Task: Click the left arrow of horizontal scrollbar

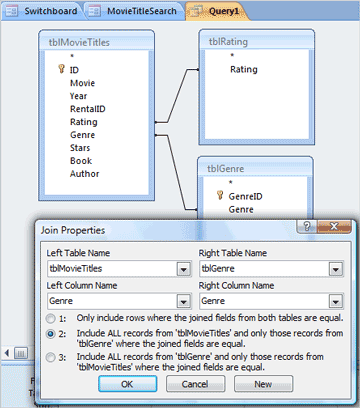Action: point(7,353)
